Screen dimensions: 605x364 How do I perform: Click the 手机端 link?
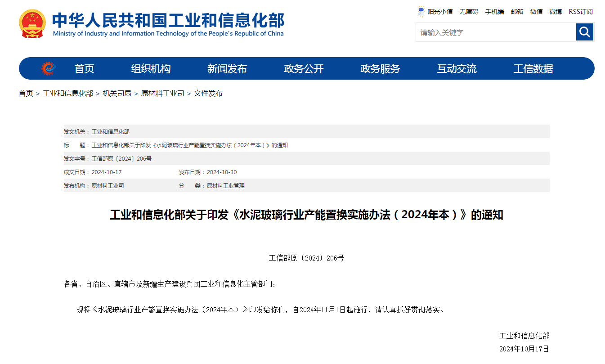pyautogui.click(x=494, y=12)
